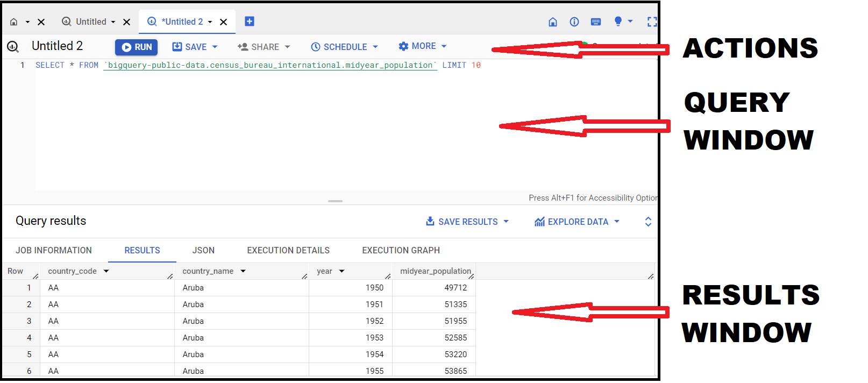Click Aruba cell in row 1

click(x=193, y=288)
